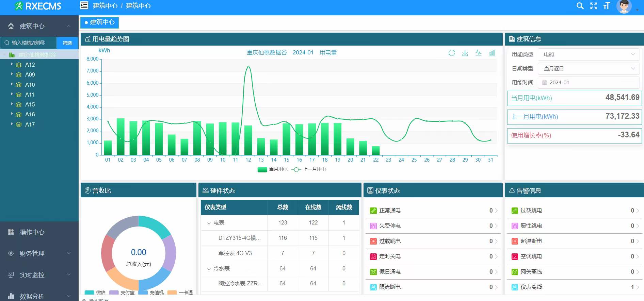
Task: Open the user avatar menu
Action: [x=624, y=6]
